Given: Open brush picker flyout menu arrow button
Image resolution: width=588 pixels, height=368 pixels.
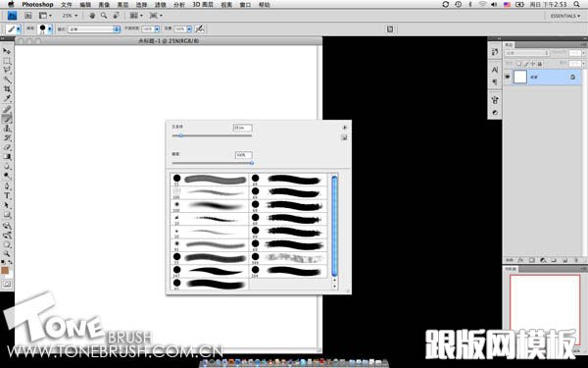Looking at the screenshot, I should point(345,128).
